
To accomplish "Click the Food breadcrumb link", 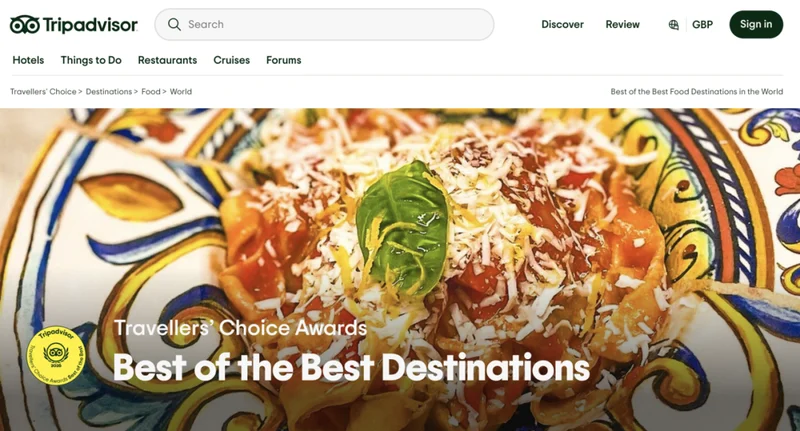I will [x=151, y=92].
